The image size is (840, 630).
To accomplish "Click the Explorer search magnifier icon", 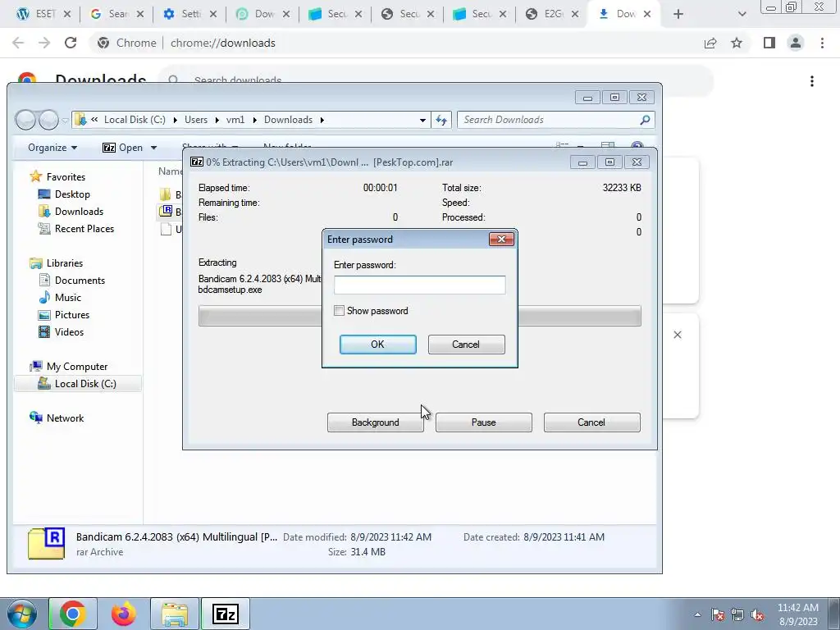I will tap(645, 120).
